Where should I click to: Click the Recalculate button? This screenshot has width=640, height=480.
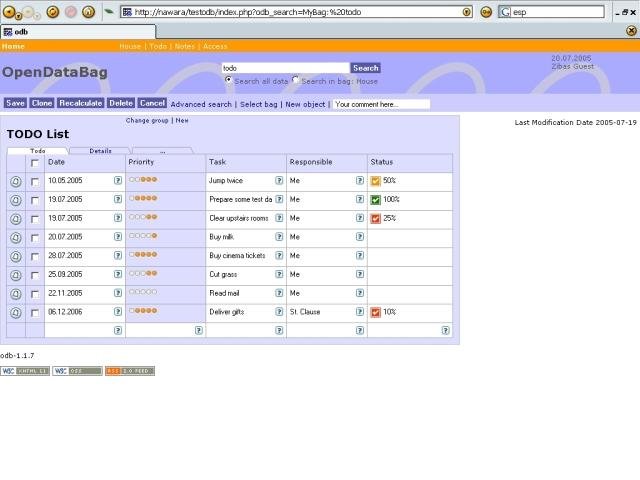[x=80, y=103]
